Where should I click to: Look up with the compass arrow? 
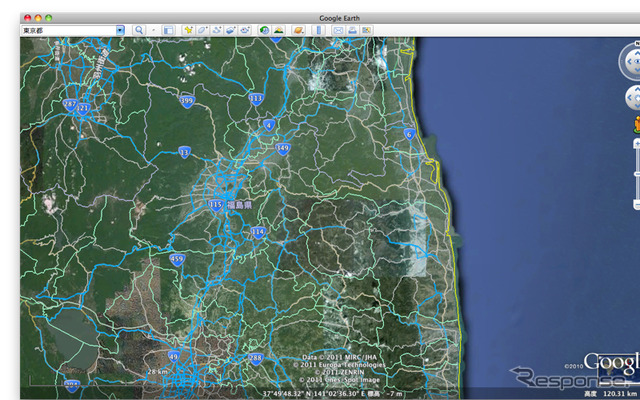638,53
